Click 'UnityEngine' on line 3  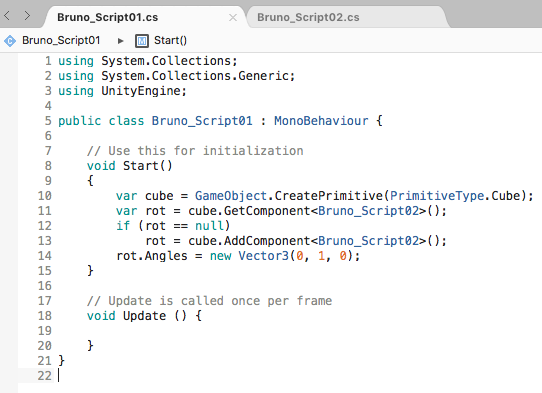pyautogui.click(x=141, y=91)
